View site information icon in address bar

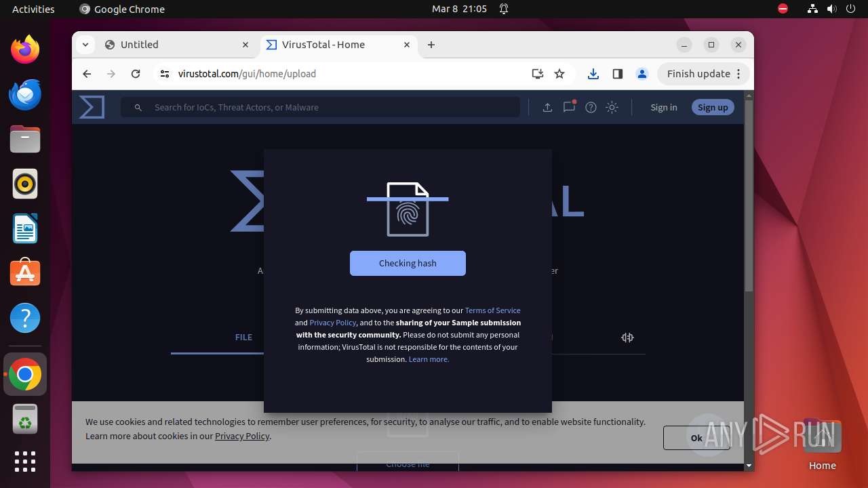pyautogui.click(x=164, y=74)
